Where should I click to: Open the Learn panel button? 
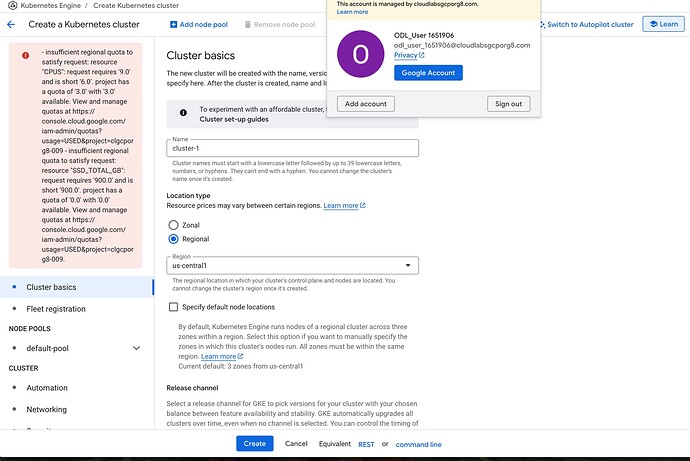click(x=663, y=24)
